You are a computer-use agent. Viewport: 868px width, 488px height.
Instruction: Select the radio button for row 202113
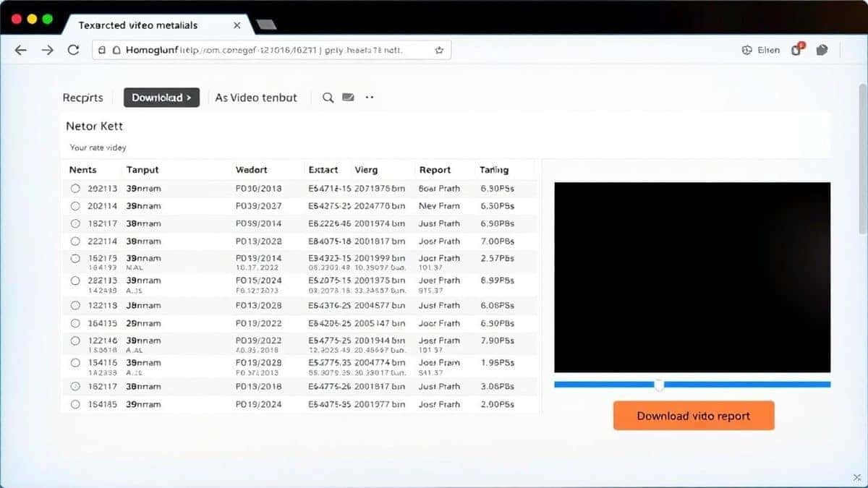75,188
